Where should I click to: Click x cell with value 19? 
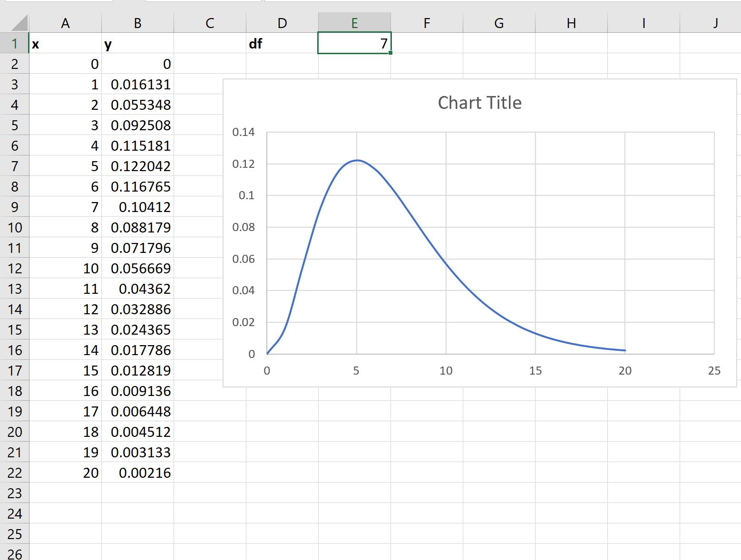[66, 452]
